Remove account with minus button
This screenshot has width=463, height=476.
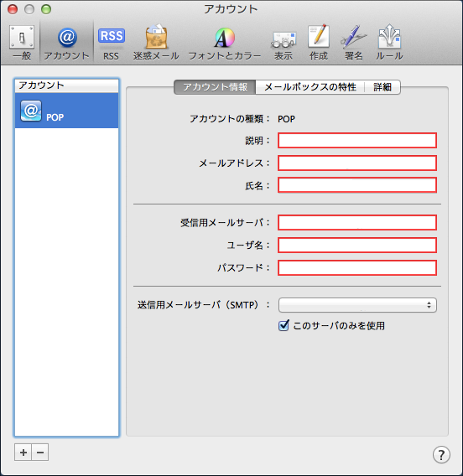40,453
